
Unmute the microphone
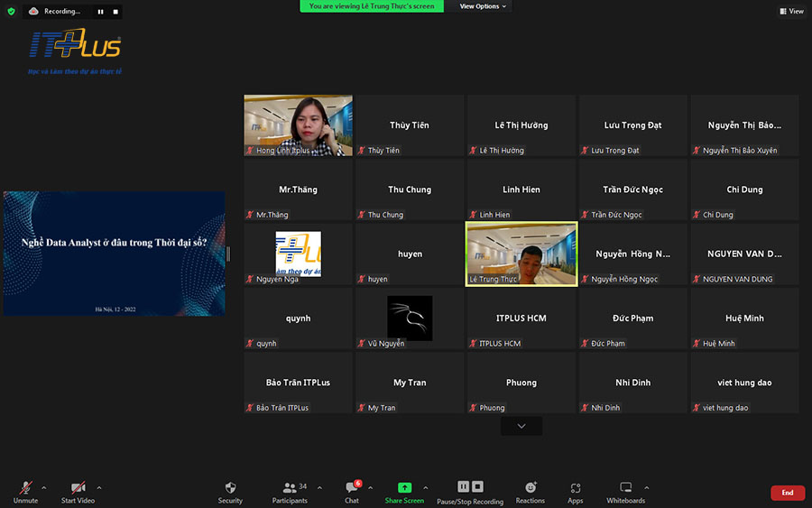point(25,488)
